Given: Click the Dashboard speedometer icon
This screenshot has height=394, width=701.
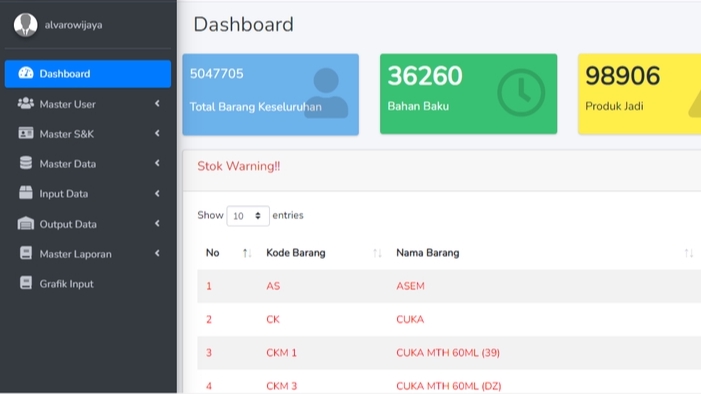Looking at the screenshot, I should click(26, 73).
